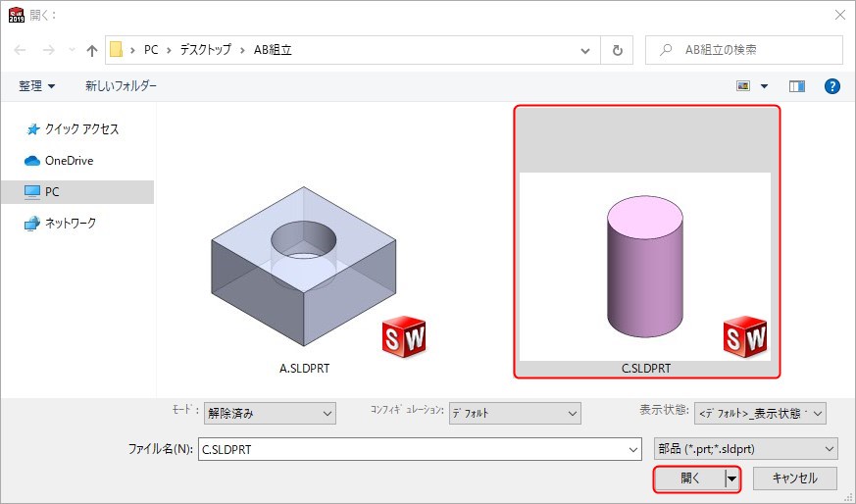Click the search magnifier icon

667,50
